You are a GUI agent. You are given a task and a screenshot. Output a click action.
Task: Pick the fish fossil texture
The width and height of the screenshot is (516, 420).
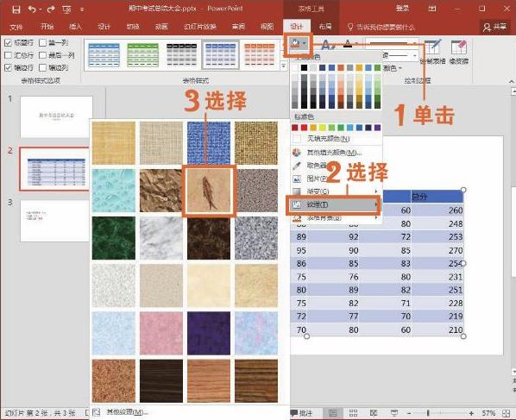click(x=209, y=191)
